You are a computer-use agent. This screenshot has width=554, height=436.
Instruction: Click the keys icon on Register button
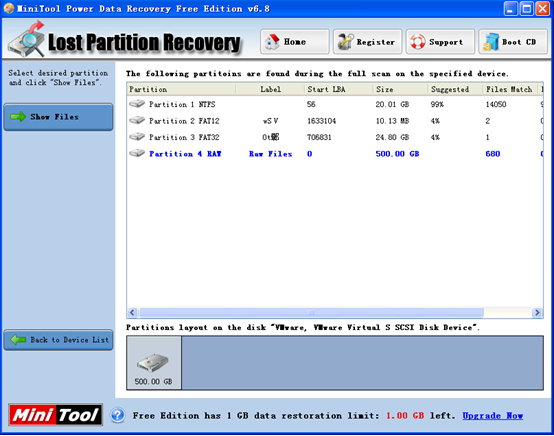[x=345, y=42]
